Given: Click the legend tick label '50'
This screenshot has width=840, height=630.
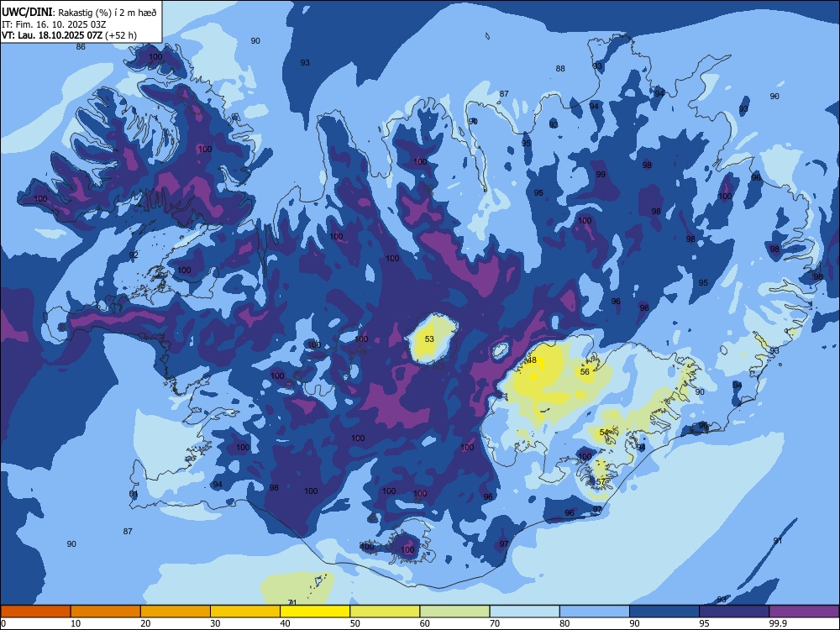Looking at the screenshot, I should tap(355, 623).
